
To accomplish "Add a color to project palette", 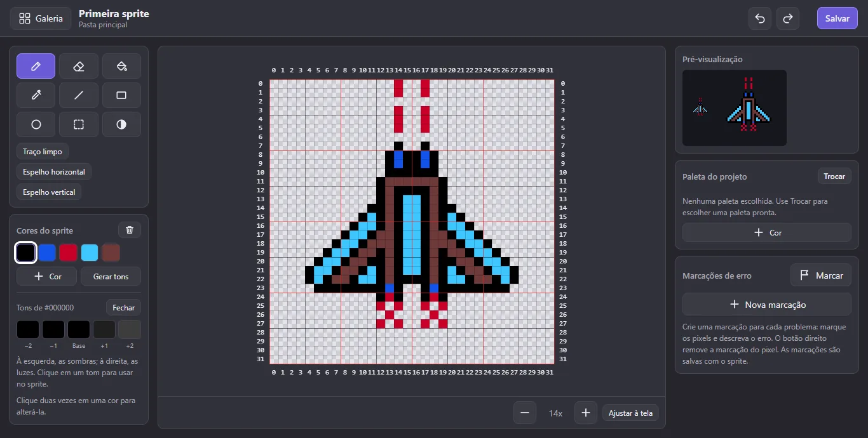I will 767,232.
